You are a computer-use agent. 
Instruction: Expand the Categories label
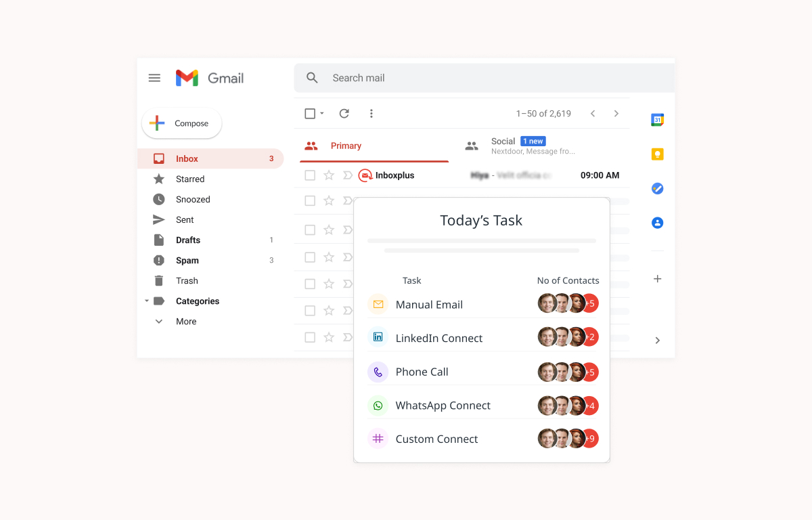pos(147,301)
